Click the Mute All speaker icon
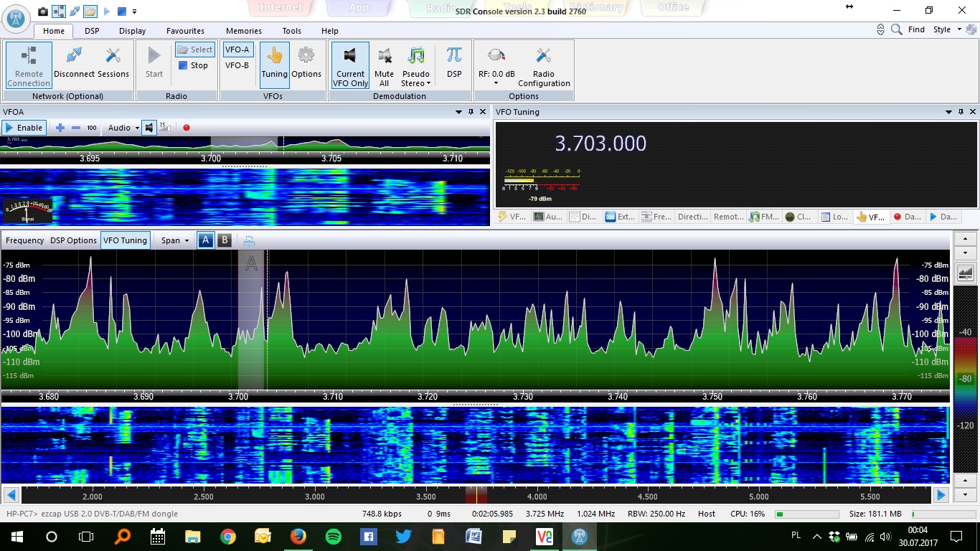The width and height of the screenshot is (980, 551). tap(384, 64)
